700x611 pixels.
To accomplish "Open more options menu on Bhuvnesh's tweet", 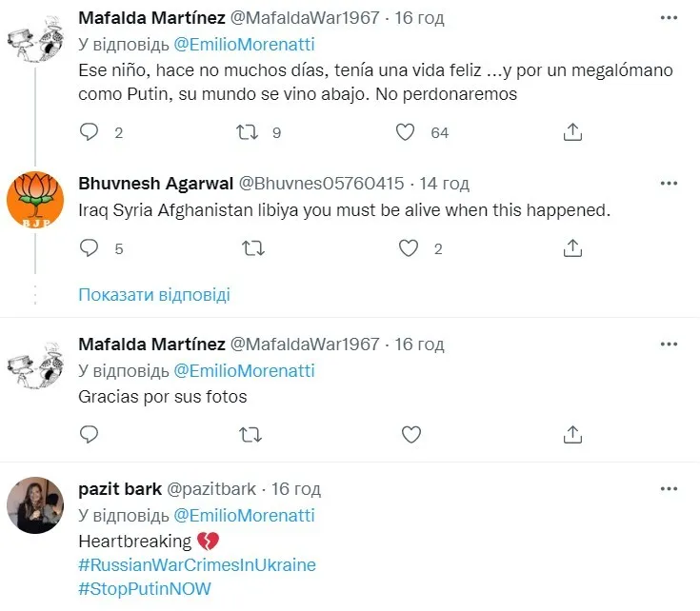I will coord(669,184).
